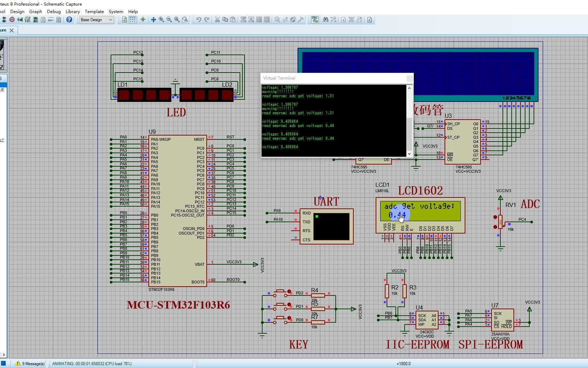Click the Cut scissors icon
Viewport: 588px width, 368px height.
(x=217, y=20)
